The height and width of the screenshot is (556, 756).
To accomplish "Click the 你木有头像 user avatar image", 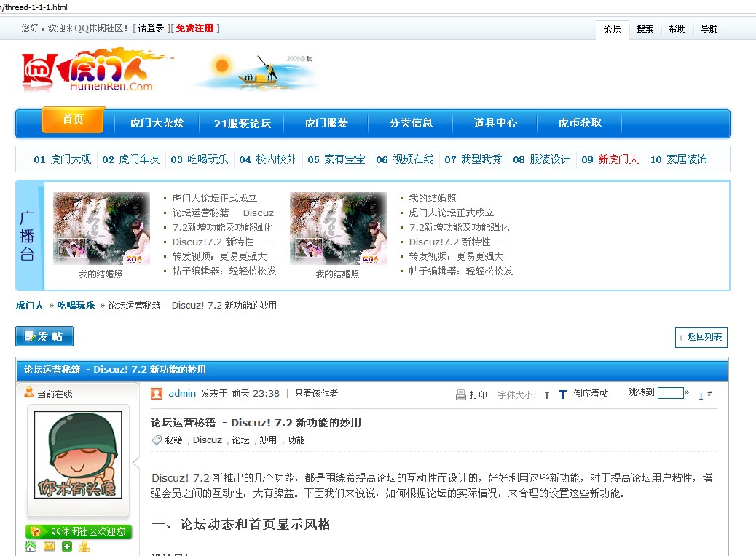I will coord(78,455).
